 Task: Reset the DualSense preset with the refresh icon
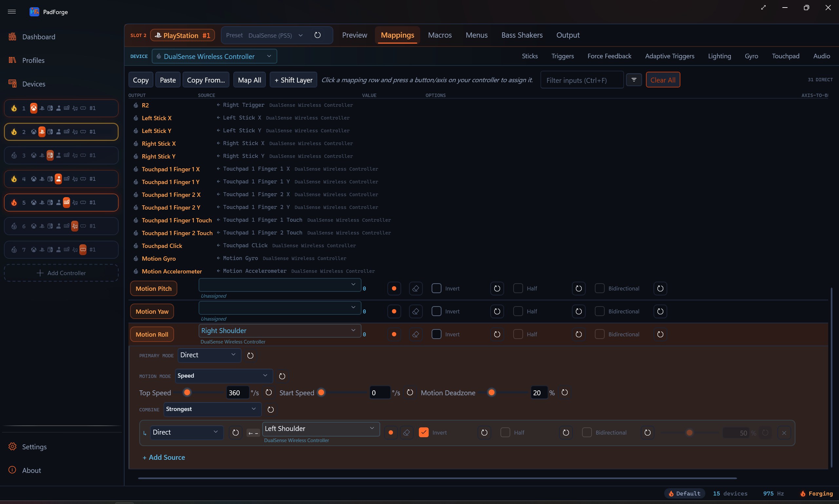click(x=317, y=35)
